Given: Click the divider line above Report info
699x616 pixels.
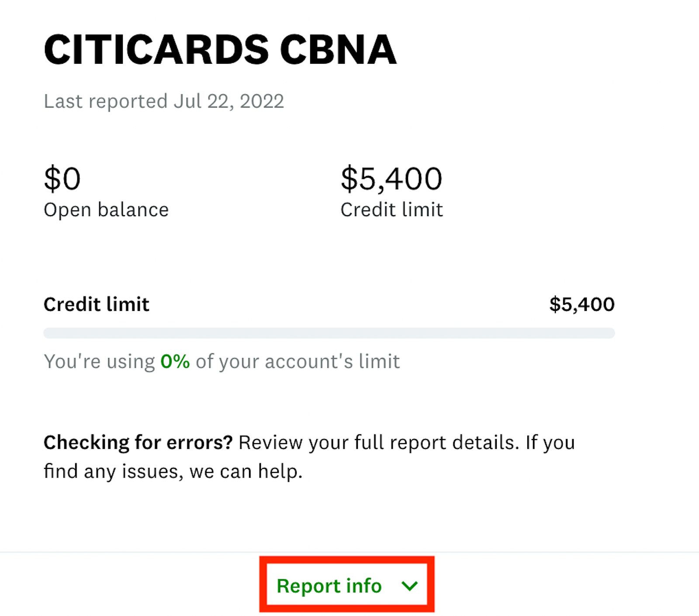Looking at the screenshot, I should pos(131,552).
